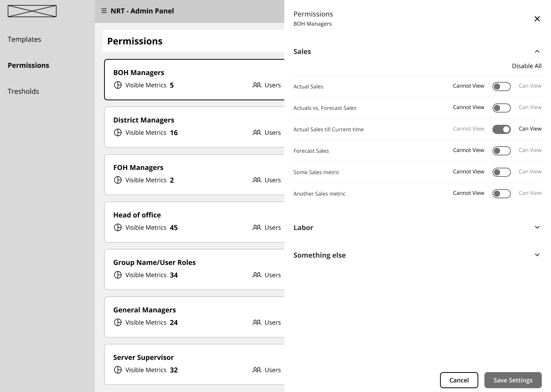Screen dimensions: 551x392
Task: Click the Users icon on FOH Managers card
Action: (x=257, y=180)
